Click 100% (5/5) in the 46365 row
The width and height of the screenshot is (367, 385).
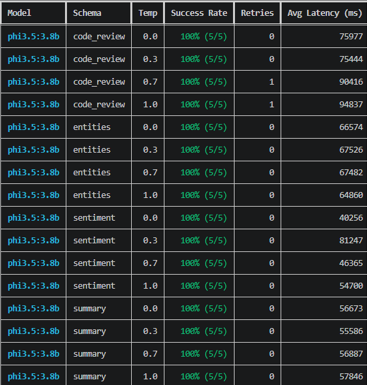(204, 263)
